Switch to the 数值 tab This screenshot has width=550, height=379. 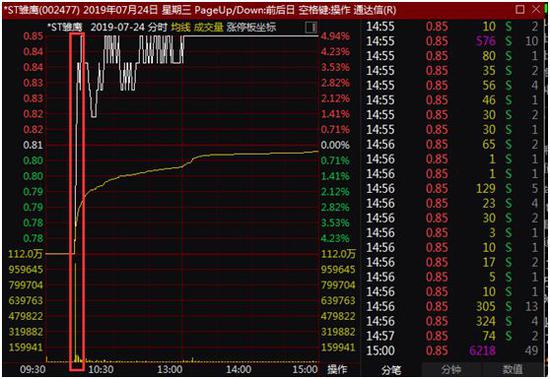click(512, 370)
